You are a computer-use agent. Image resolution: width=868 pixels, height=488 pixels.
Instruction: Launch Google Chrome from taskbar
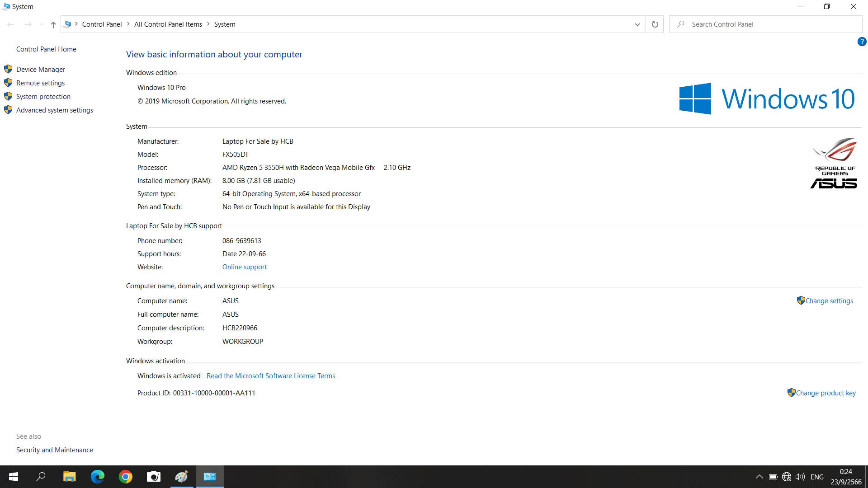click(126, 477)
